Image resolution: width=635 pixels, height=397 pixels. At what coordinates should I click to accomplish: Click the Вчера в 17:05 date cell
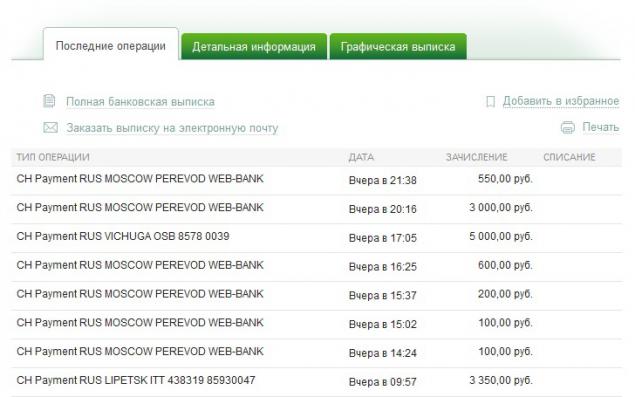pyautogui.click(x=383, y=238)
